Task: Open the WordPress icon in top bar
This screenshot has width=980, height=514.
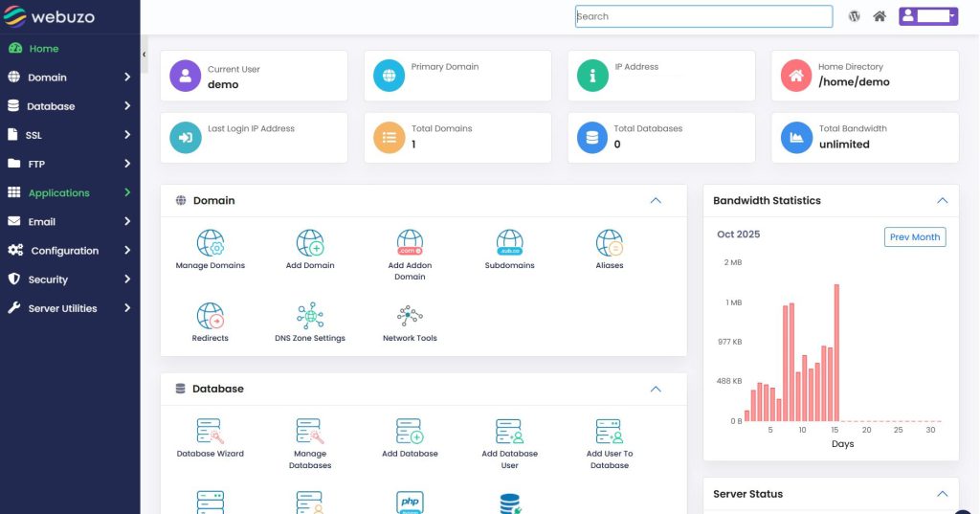Action: [855, 16]
